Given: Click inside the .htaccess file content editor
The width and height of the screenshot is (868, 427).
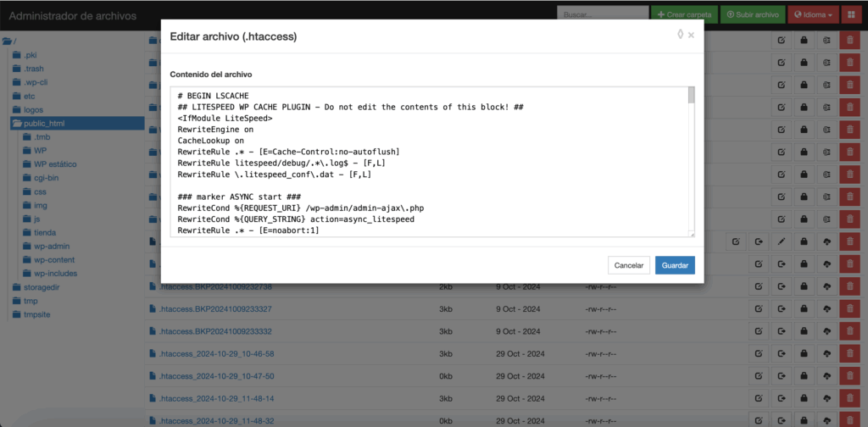Looking at the screenshot, I should (x=428, y=161).
